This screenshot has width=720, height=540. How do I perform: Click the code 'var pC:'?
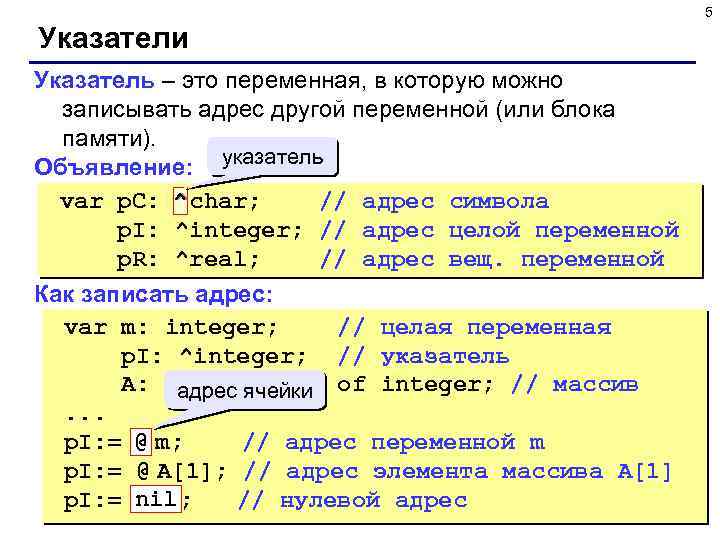tap(108, 202)
